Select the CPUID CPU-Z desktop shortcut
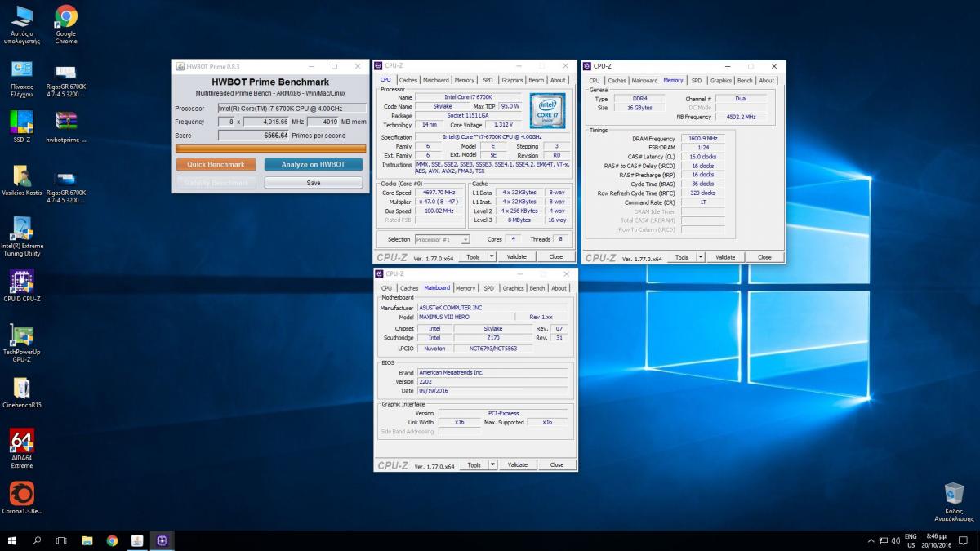 tap(22, 286)
